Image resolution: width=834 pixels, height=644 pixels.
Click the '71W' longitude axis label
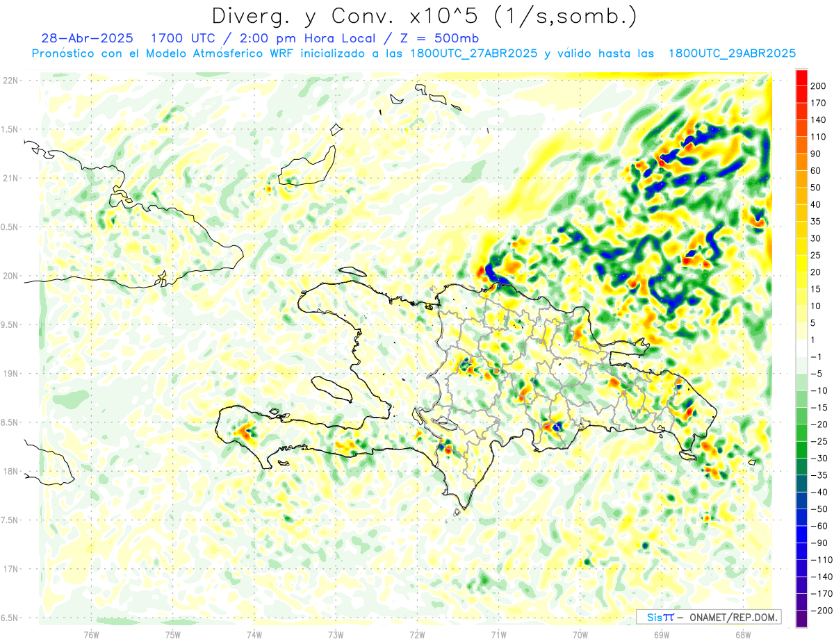pos(498,634)
